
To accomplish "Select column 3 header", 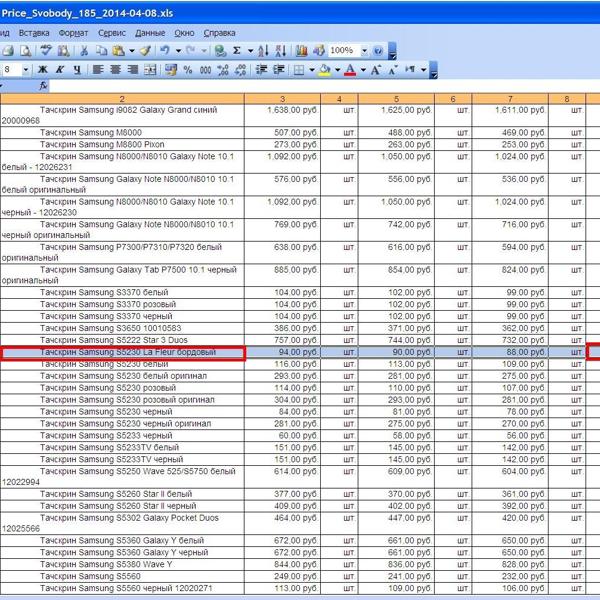I will [282, 99].
